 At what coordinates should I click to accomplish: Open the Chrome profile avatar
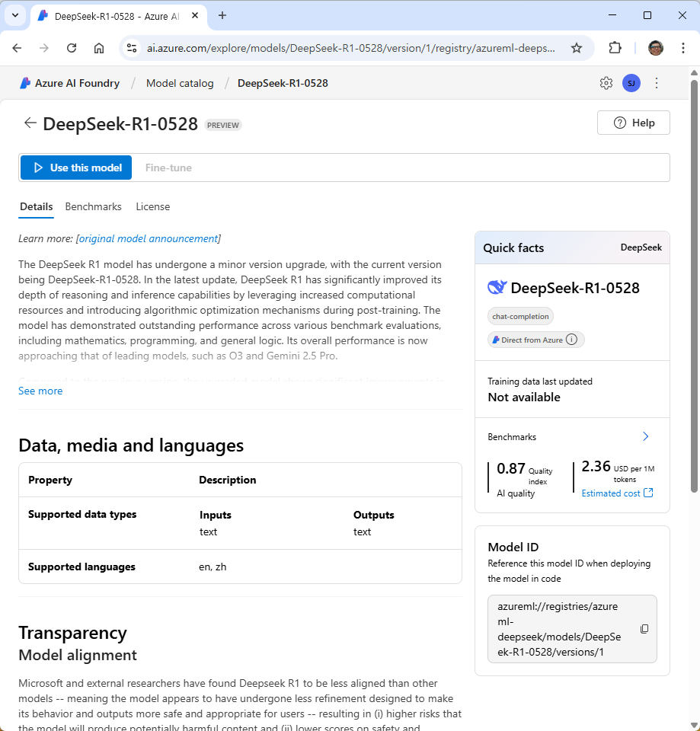point(656,48)
